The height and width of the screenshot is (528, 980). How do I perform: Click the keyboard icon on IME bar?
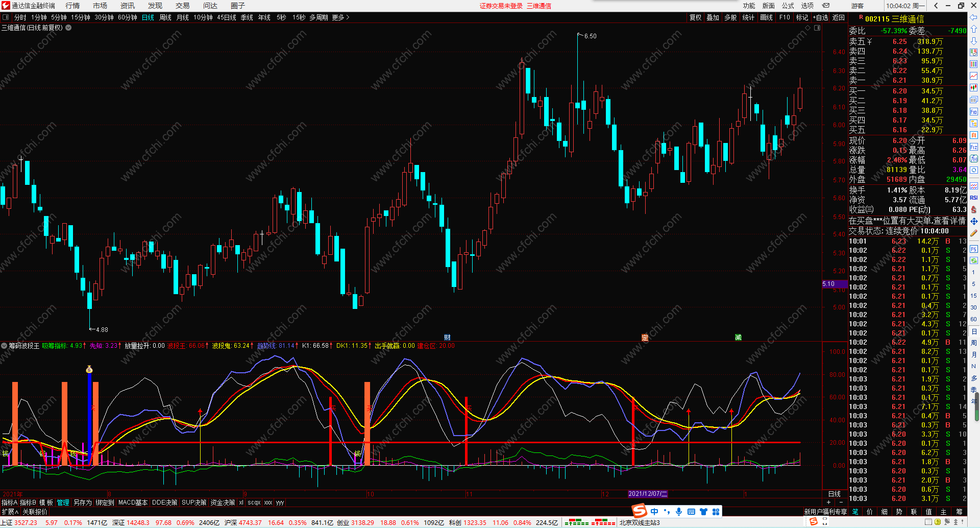[x=691, y=512]
